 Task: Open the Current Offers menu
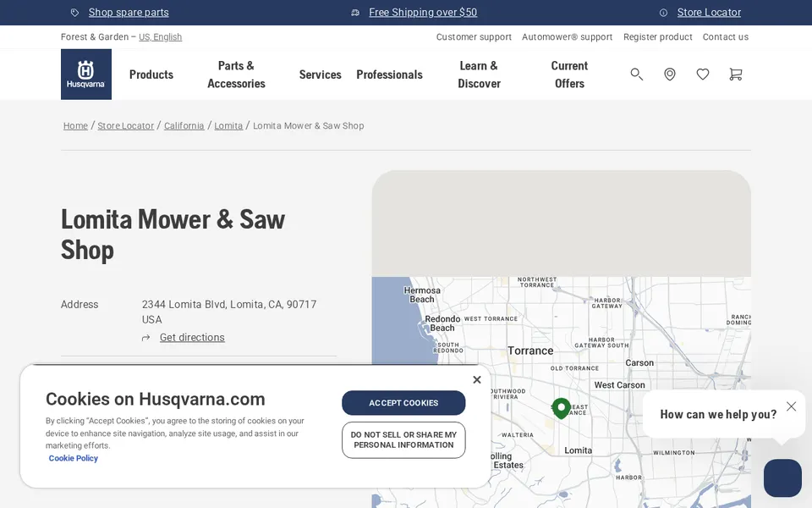pyautogui.click(x=569, y=75)
